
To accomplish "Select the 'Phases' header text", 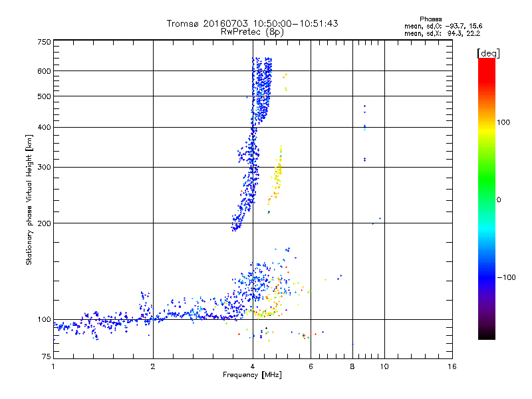I will 430,19.
